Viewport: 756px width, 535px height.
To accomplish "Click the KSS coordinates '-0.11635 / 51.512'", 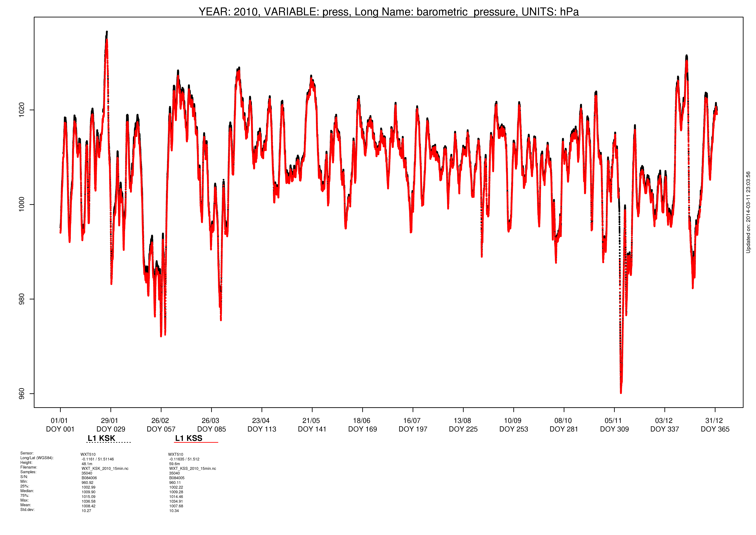I will click(184, 459).
